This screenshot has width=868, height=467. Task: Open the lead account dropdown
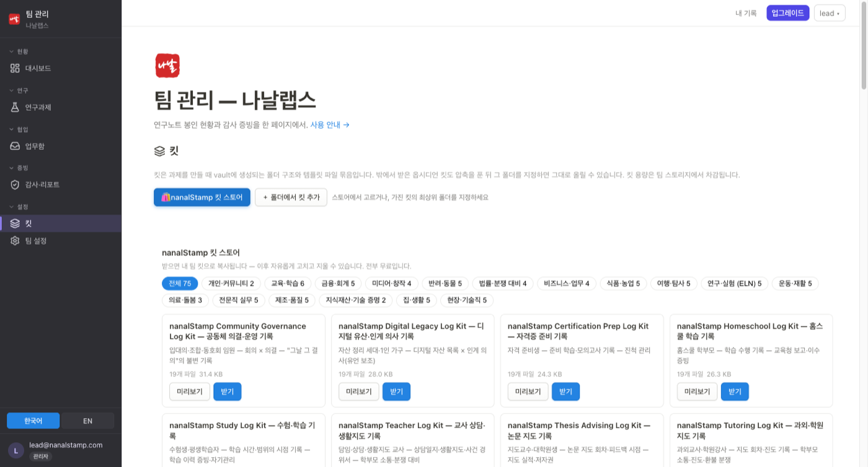click(x=830, y=13)
